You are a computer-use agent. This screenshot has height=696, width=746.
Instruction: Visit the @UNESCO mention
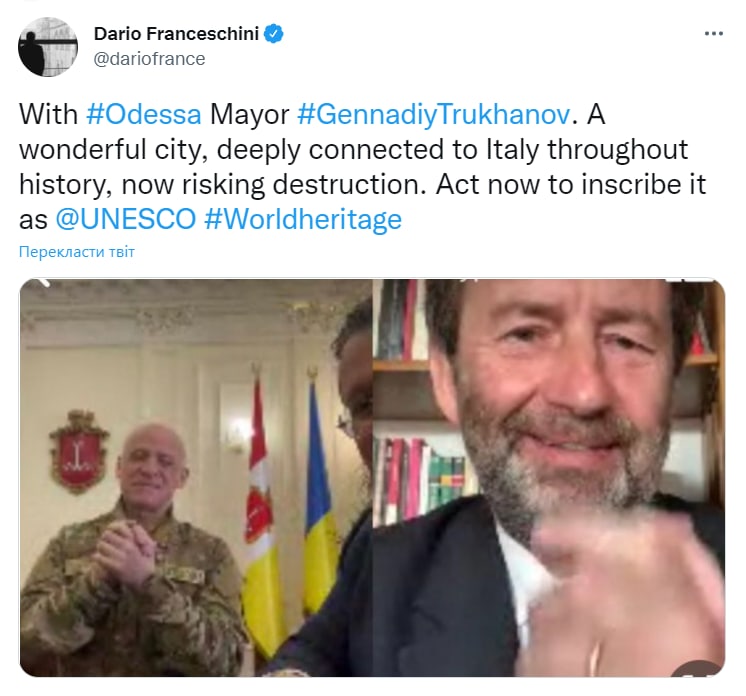pyautogui.click(x=126, y=219)
